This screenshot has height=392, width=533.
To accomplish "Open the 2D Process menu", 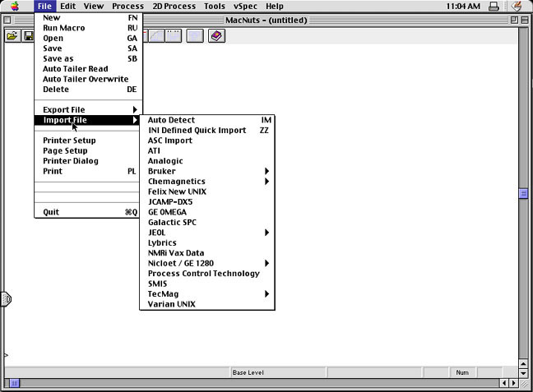I will [174, 6].
